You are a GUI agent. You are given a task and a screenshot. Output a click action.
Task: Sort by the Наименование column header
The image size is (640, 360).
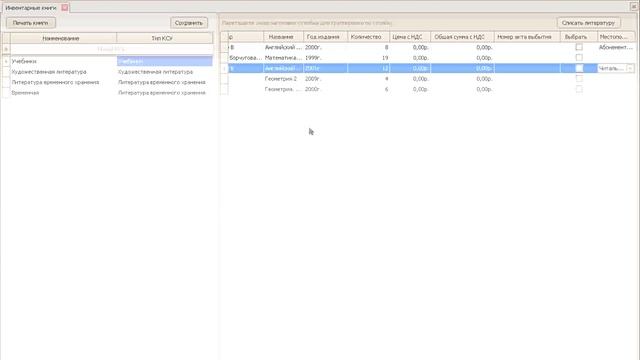(x=63, y=38)
